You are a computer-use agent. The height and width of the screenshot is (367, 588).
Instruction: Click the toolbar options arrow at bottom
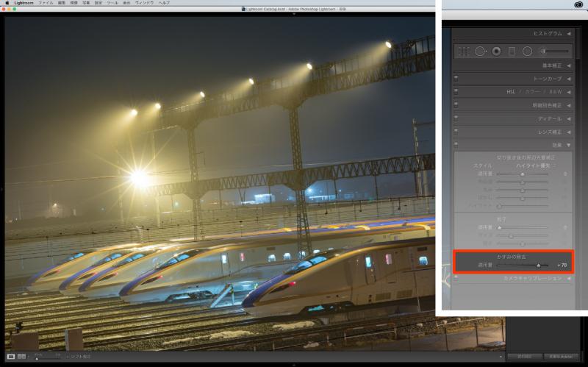[501, 357]
